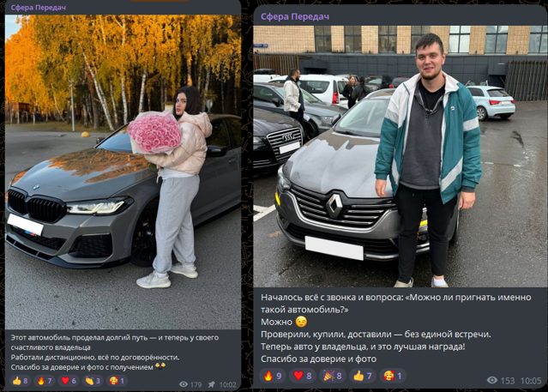Open Сфера Передач channel name on left post
Screen dimensions: 548x392
39,8
